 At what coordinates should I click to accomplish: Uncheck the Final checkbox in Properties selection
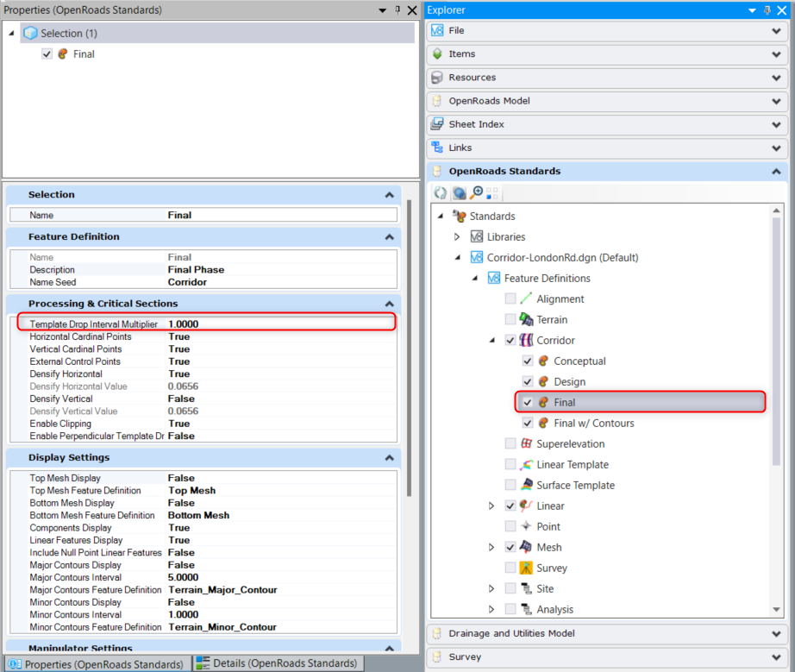click(x=47, y=53)
